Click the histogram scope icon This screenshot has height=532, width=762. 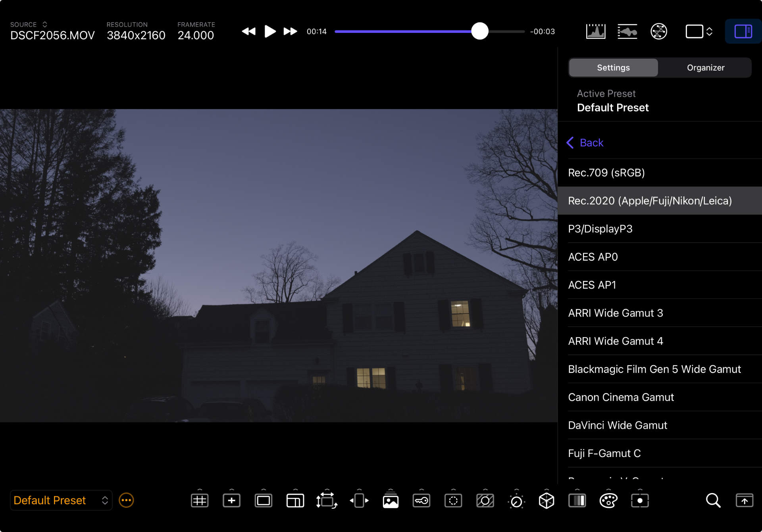pyautogui.click(x=596, y=31)
